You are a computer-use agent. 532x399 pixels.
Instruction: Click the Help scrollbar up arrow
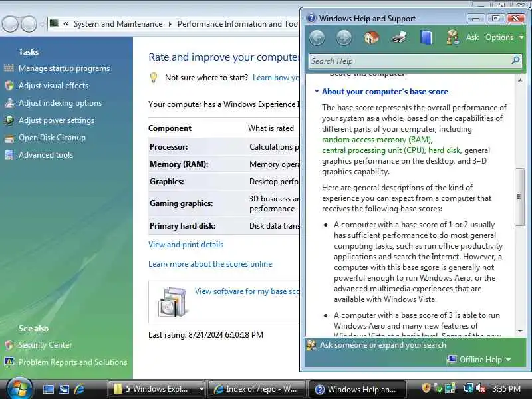coord(520,80)
